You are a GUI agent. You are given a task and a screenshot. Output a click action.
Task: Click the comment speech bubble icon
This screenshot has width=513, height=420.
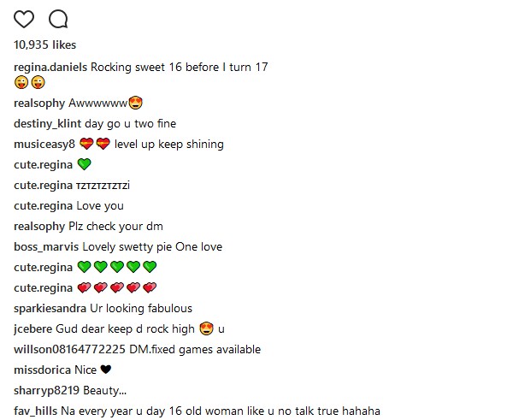(58, 19)
